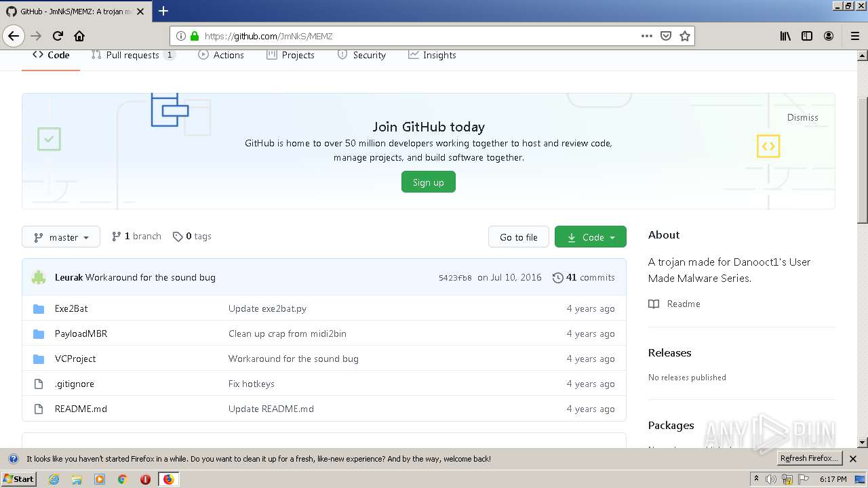
Task: Click PayloadMBR folder icon
Action: 39,333
